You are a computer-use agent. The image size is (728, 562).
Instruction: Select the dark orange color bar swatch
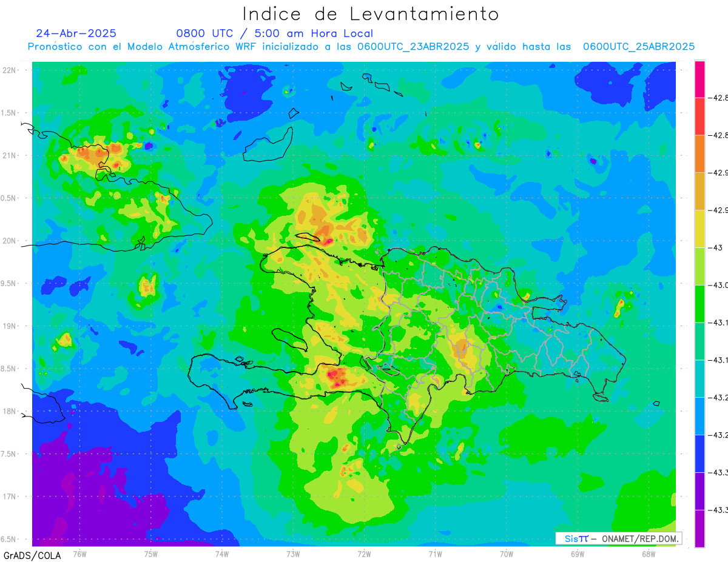point(699,153)
